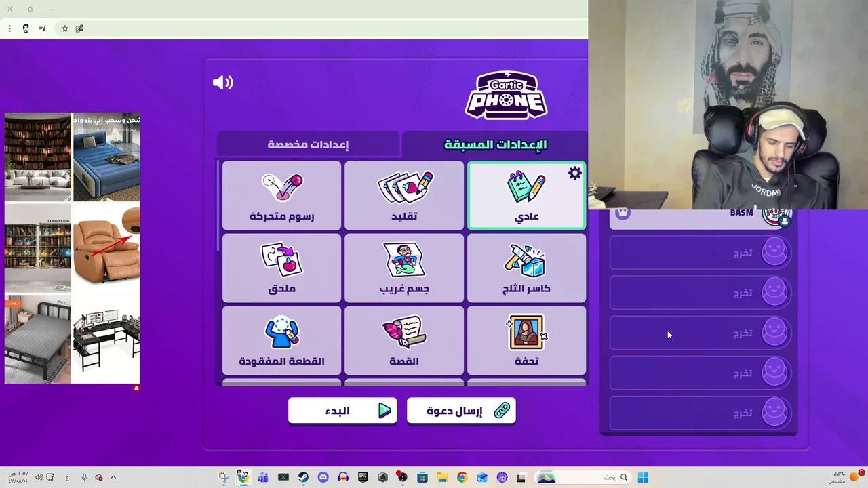Open the brown recliner chair ad
This screenshot has width=868, height=488.
106,247
